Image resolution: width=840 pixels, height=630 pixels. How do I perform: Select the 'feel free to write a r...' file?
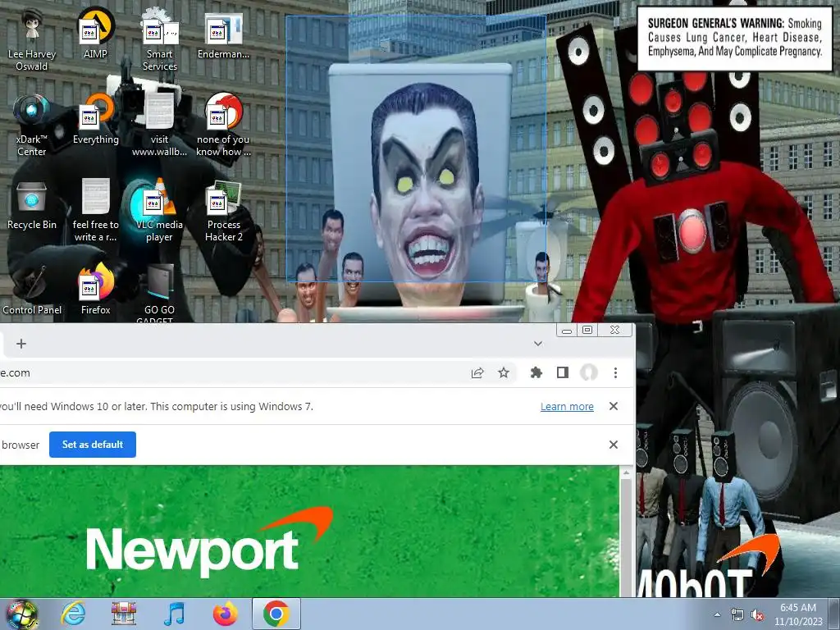point(95,211)
